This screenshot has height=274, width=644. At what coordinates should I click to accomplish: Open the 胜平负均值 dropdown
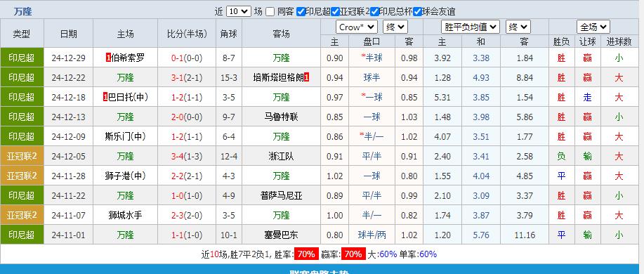[x=471, y=27]
